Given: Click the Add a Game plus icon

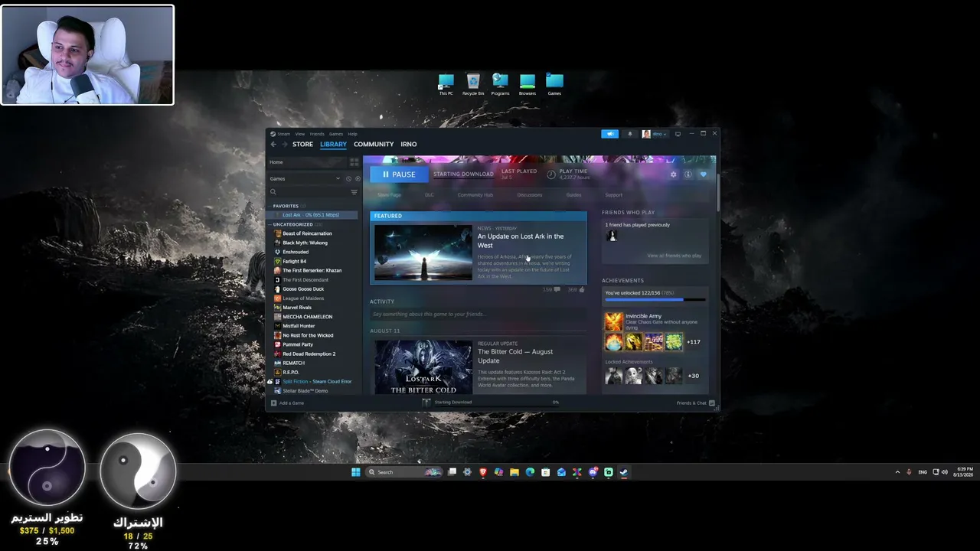Looking at the screenshot, I should tap(273, 403).
